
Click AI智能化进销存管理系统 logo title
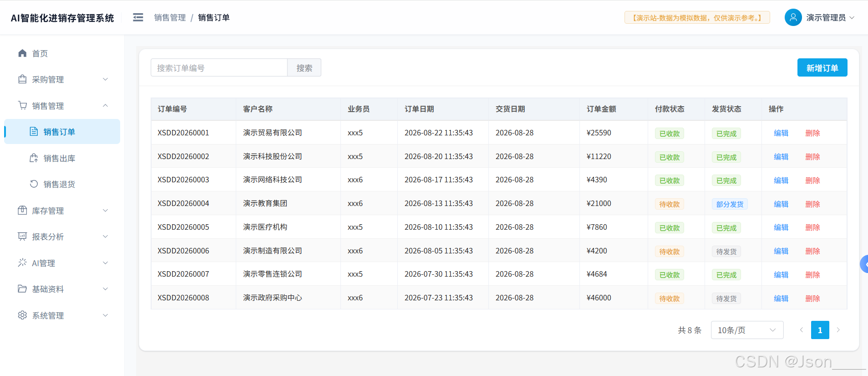62,18
